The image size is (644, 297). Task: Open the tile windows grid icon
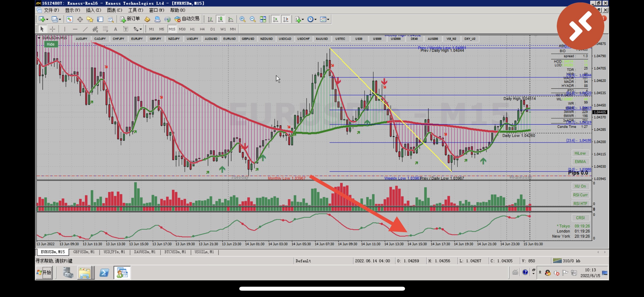coord(263,19)
